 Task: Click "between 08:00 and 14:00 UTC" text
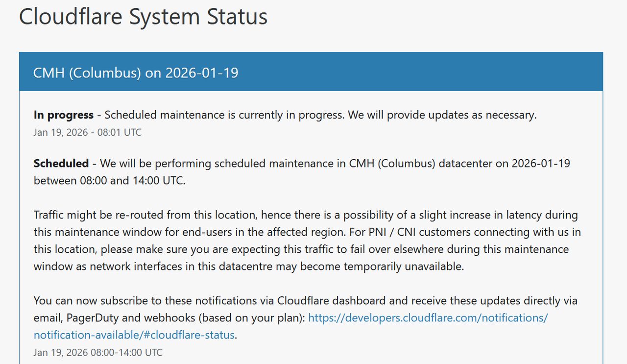pos(110,180)
